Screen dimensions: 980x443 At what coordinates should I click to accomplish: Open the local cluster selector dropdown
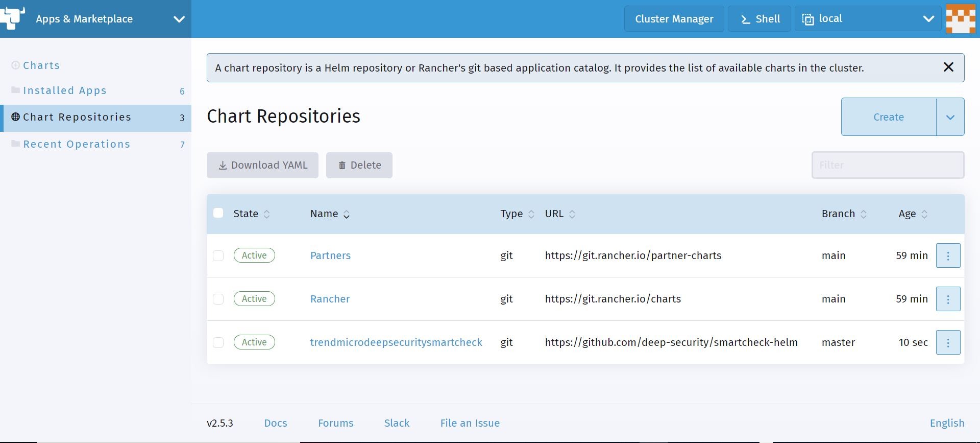(868, 19)
